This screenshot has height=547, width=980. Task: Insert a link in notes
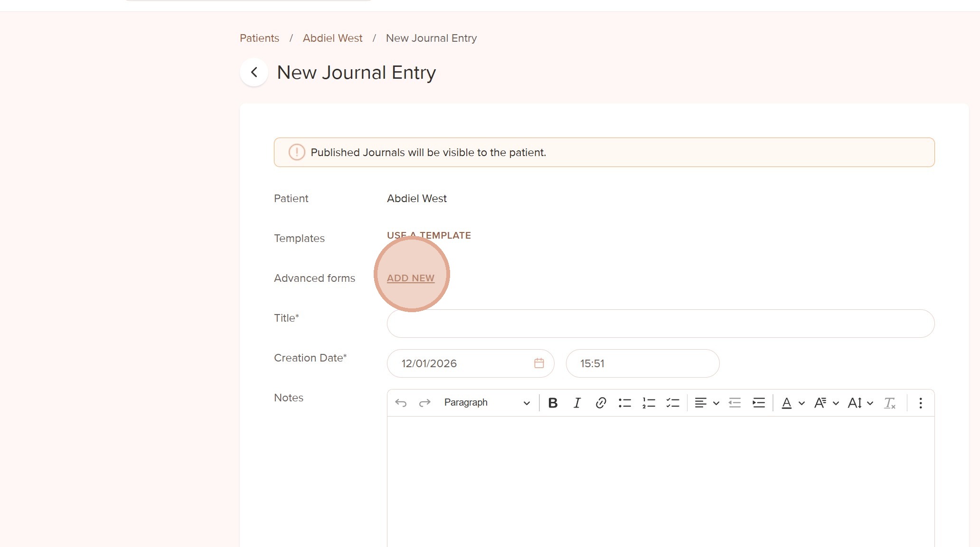[x=601, y=403]
